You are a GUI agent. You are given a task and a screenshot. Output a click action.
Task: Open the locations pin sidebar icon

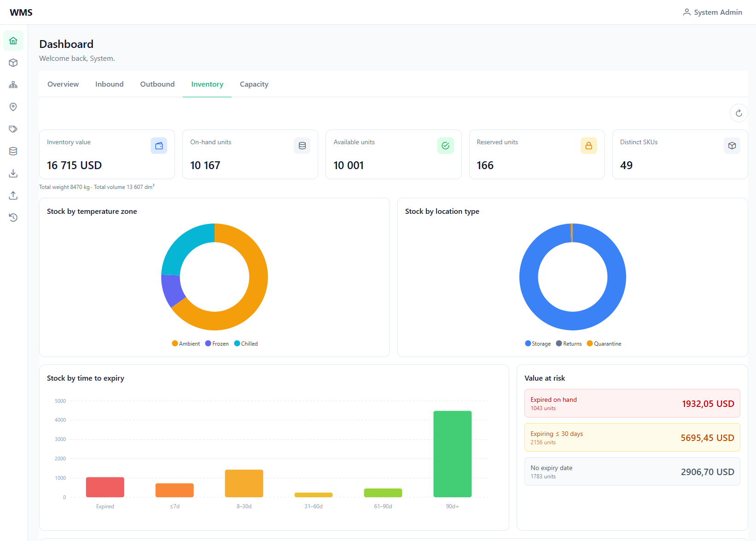point(13,107)
